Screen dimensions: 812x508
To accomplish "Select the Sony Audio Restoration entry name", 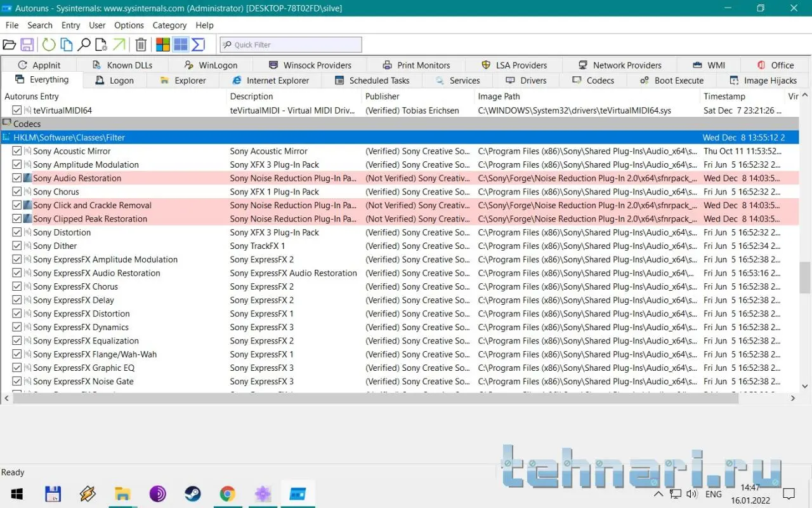I will (x=77, y=178).
